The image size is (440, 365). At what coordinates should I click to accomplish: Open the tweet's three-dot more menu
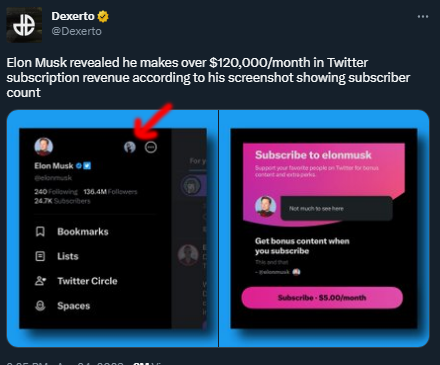point(423,17)
